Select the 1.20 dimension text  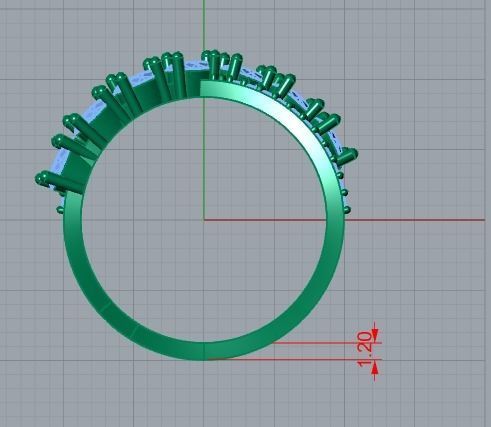pos(365,349)
